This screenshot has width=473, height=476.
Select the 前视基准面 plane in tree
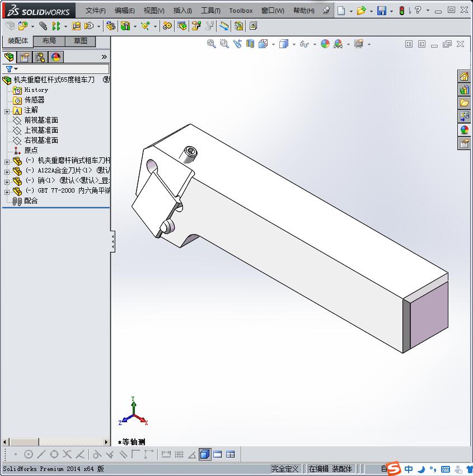coord(41,120)
